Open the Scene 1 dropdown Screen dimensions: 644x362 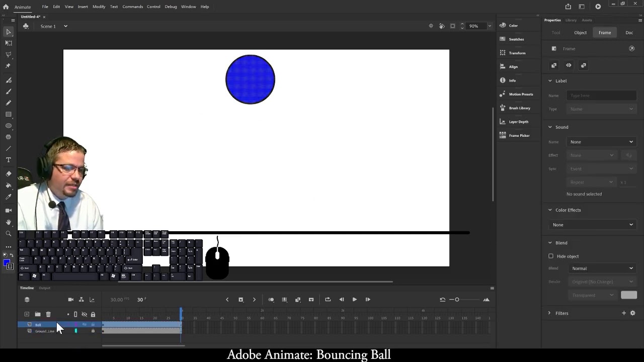click(65, 26)
